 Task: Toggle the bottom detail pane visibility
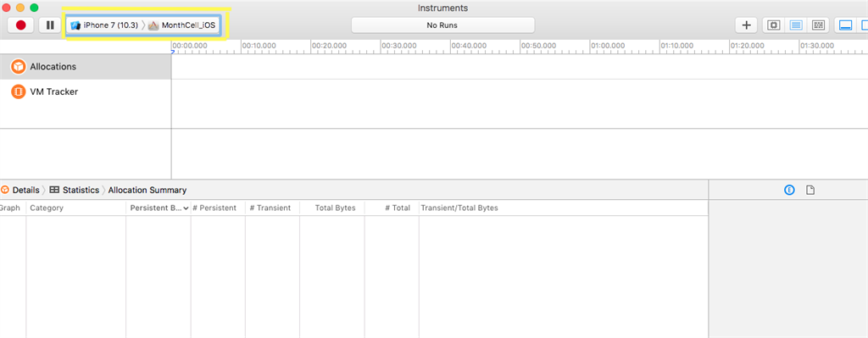(x=845, y=25)
